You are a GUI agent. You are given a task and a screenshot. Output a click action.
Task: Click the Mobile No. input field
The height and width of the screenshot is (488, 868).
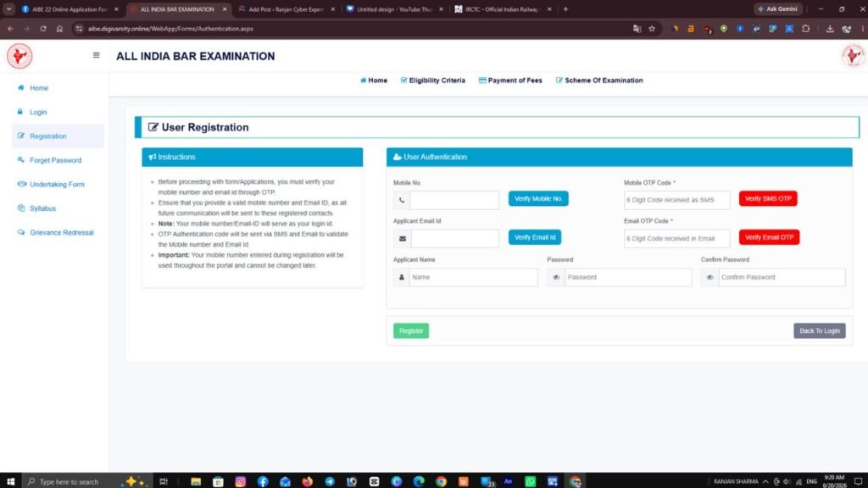click(x=454, y=200)
